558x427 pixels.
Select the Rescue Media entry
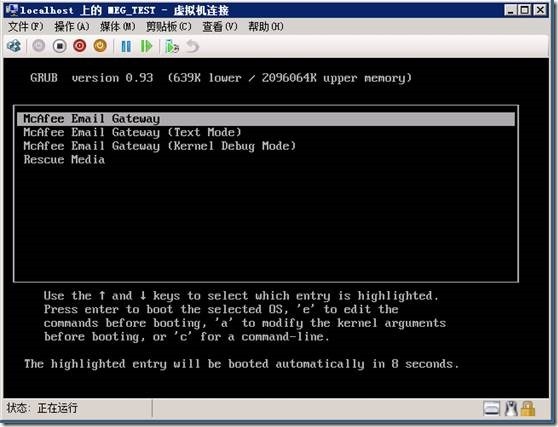pyautogui.click(x=64, y=159)
